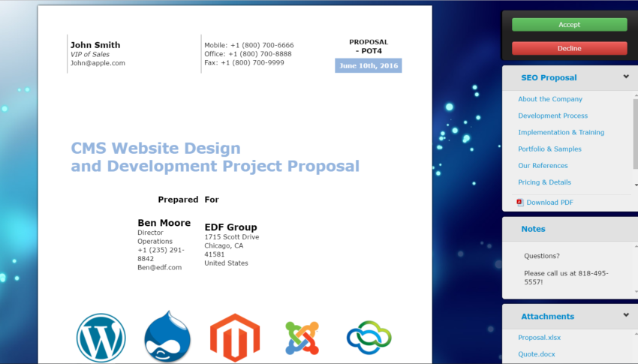Click the Fax: +1 (800) 700-9999 line

click(x=244, y=62)
